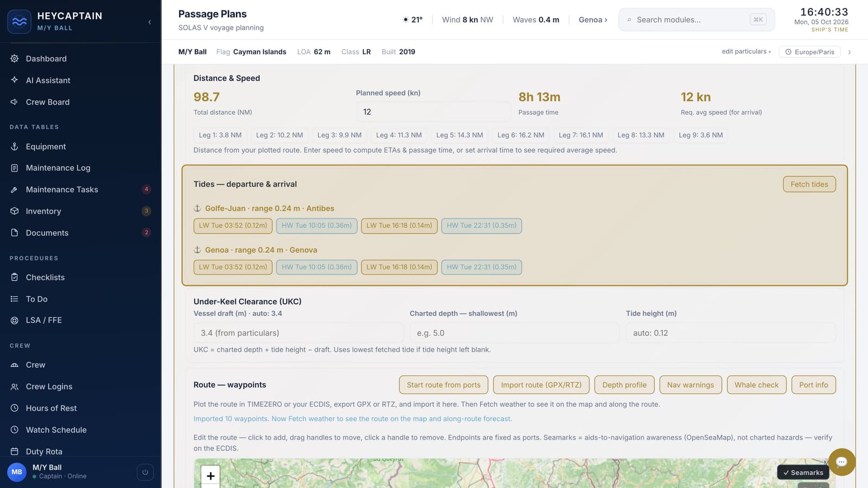Focus the Search modules box
The height and width of the screenshot is (488, 868).
point(697,20)
